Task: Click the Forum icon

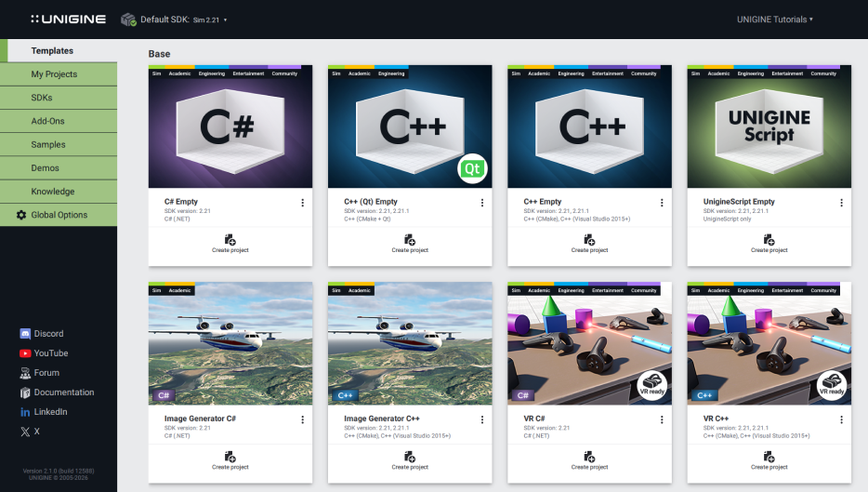Action: [x=25, y=373]
